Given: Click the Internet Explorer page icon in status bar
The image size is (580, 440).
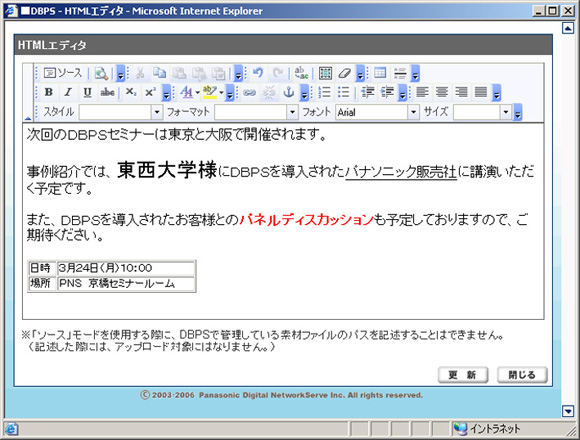Looking at the screenshot, I should point(11,429).
